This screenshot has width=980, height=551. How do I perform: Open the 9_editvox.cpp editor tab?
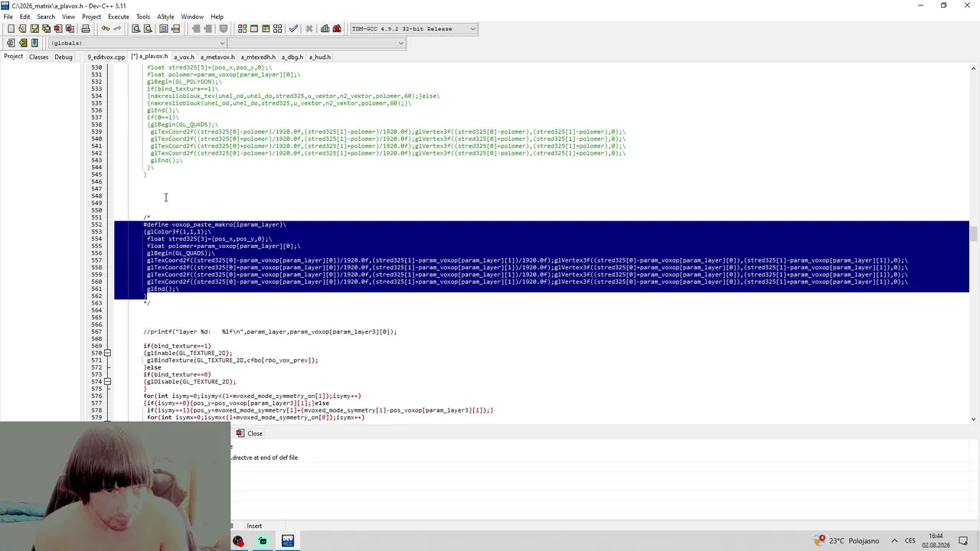coord(106,57)
